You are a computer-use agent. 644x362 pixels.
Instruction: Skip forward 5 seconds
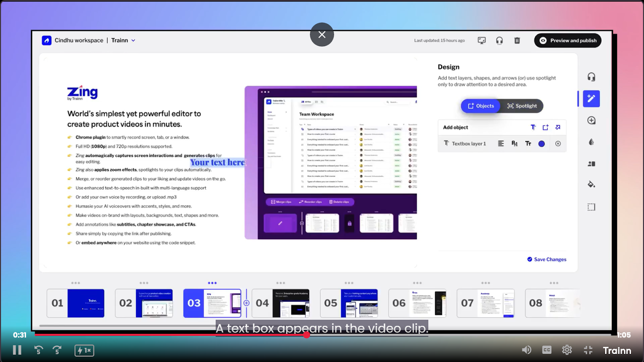point(57,350)
